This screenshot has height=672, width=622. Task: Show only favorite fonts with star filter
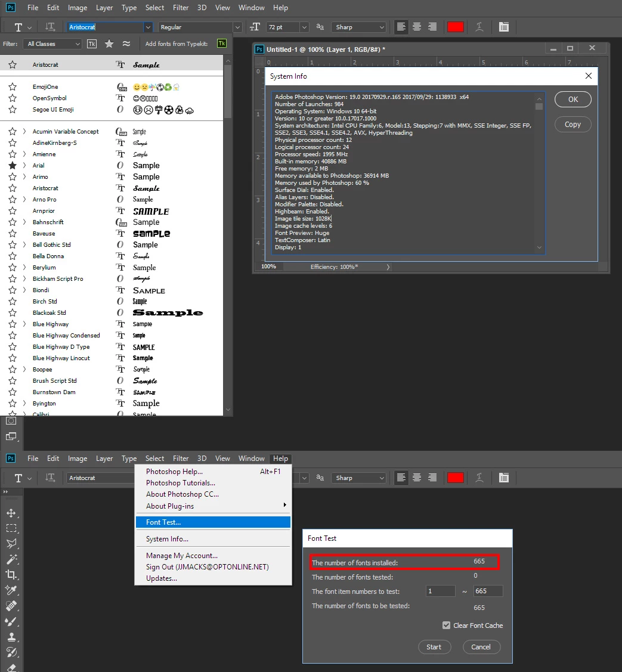109,44
